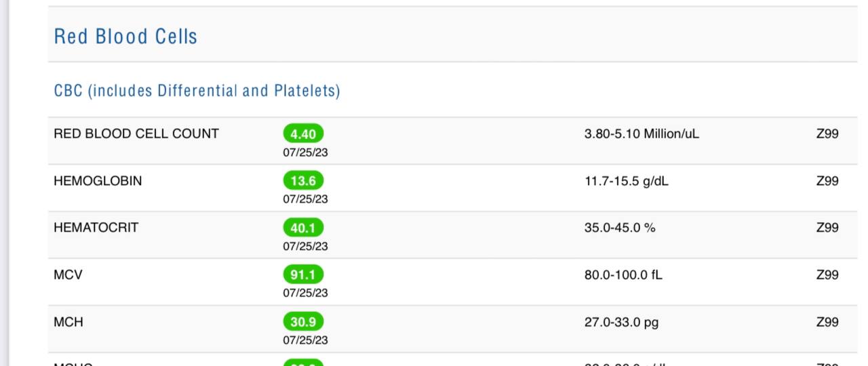Click the green 4.40 result badge
The width and height of the screenshot is (868, 366).
(x=303, y=134)
